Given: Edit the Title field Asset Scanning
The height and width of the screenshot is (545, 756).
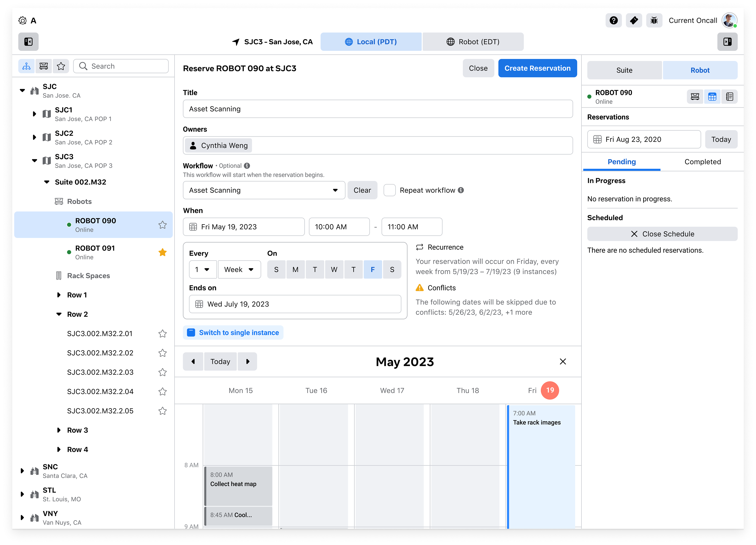Looking at the screenshot, I should (378, 109).
